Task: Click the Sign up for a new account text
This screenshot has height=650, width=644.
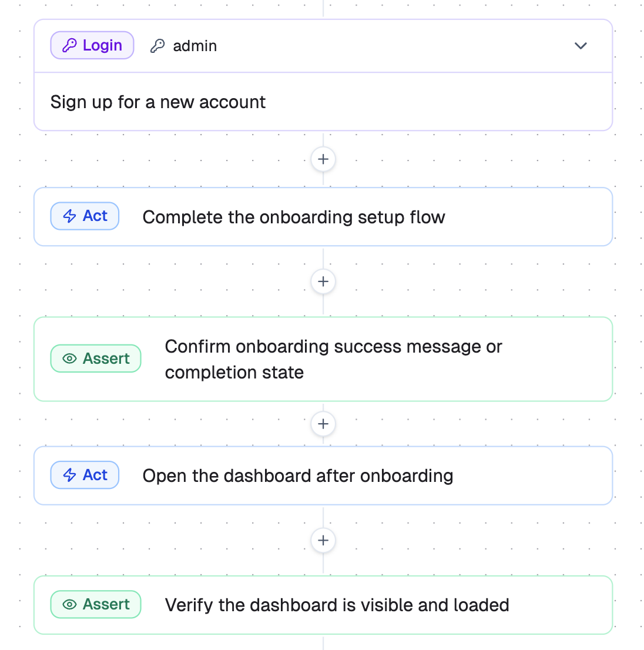Action: [157, 102]
